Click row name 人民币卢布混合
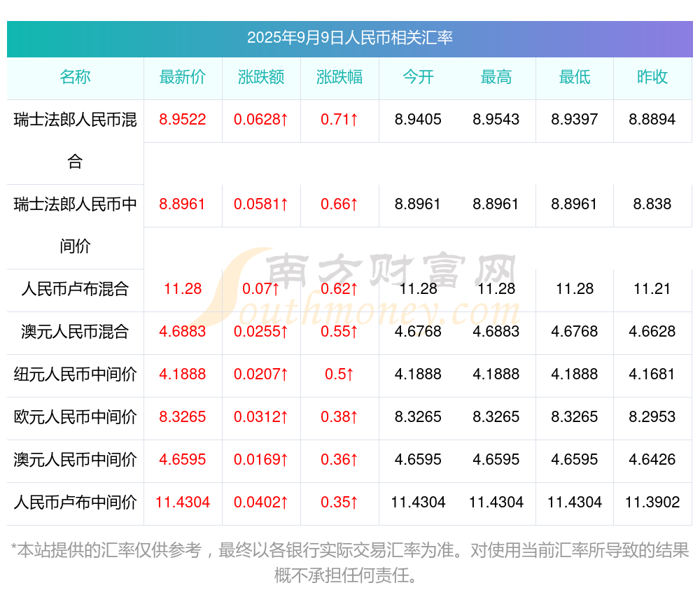Screen dimensions: 700x597 pos(75,289)
